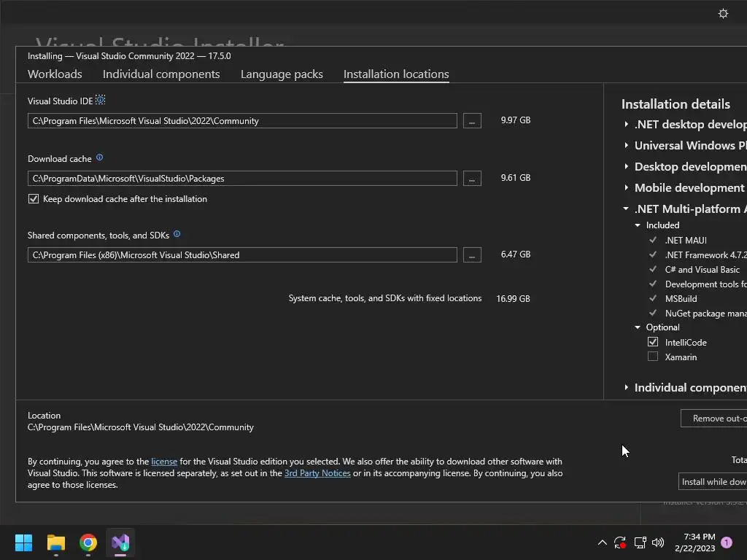The width and height of the screenshot is (747, 560).
Task: Open File Explorer from the taskbar
Action: (55, 542)
